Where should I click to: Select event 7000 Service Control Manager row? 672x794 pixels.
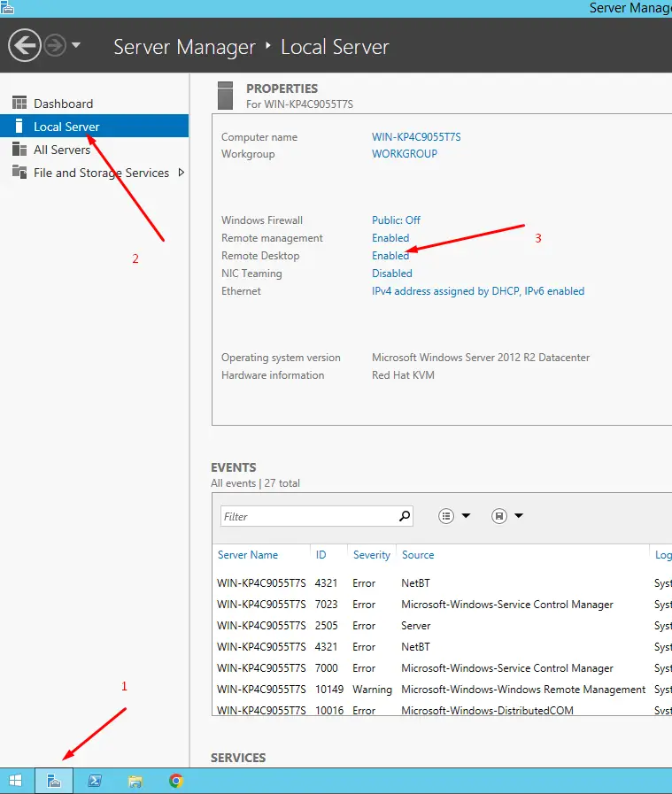pyautogui.click(x=442, y=668)
